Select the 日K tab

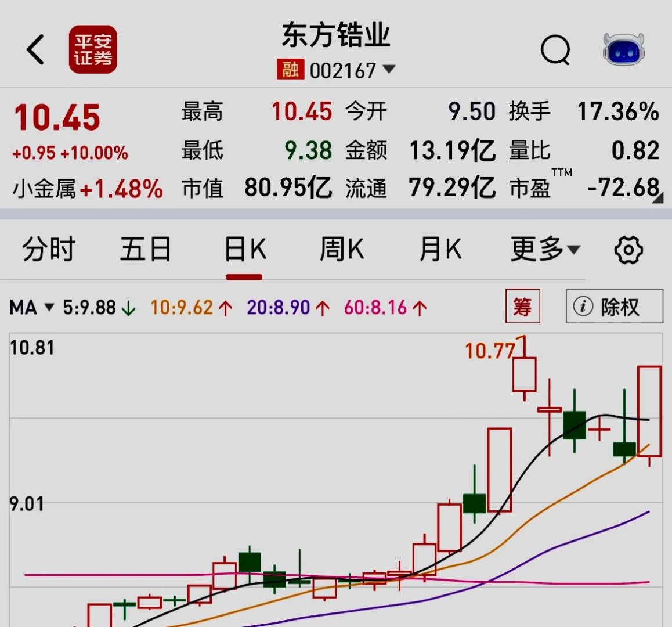click(245, 249)
